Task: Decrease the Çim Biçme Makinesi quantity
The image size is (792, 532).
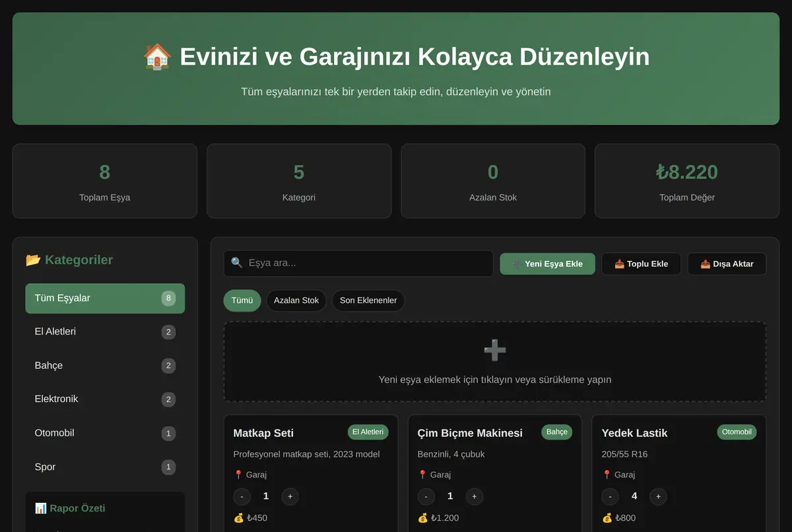Action: click(x=426, y=496)
